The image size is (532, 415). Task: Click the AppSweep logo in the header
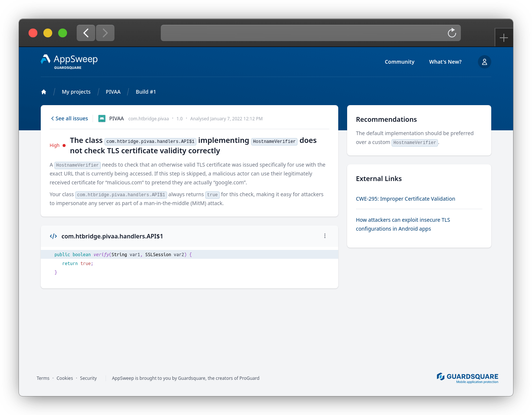click(69, 61)
